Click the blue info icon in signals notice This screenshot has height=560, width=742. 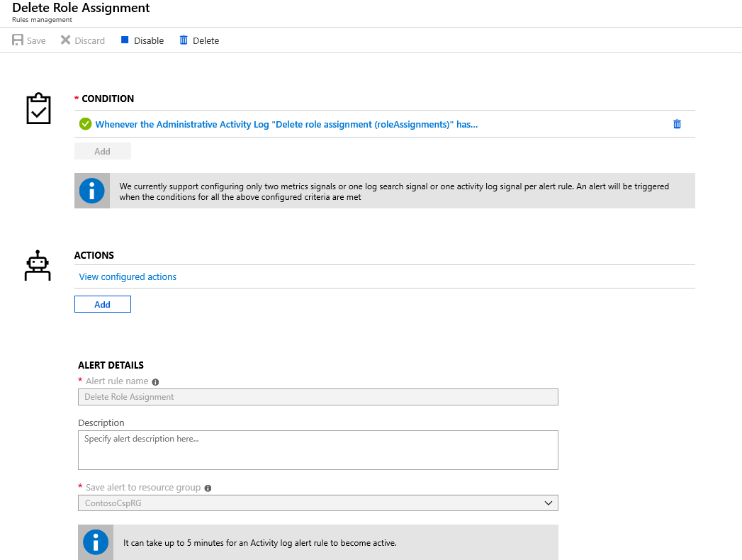(92, 191)
